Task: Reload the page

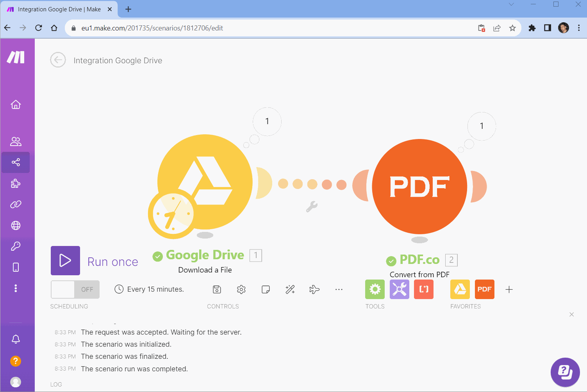Action: [38, 28]
